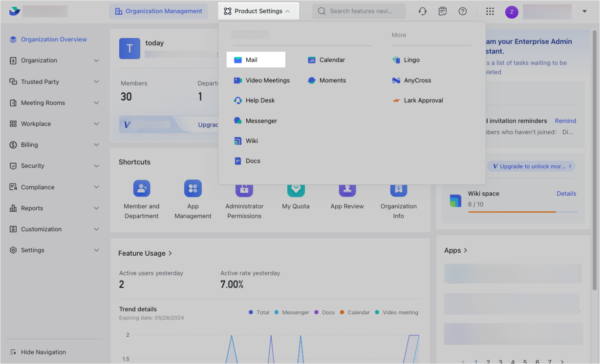This screenshot has height=364, width=600.
Task: Select Calendar in the Product Settings menu
Action: (x=326, y=59)
